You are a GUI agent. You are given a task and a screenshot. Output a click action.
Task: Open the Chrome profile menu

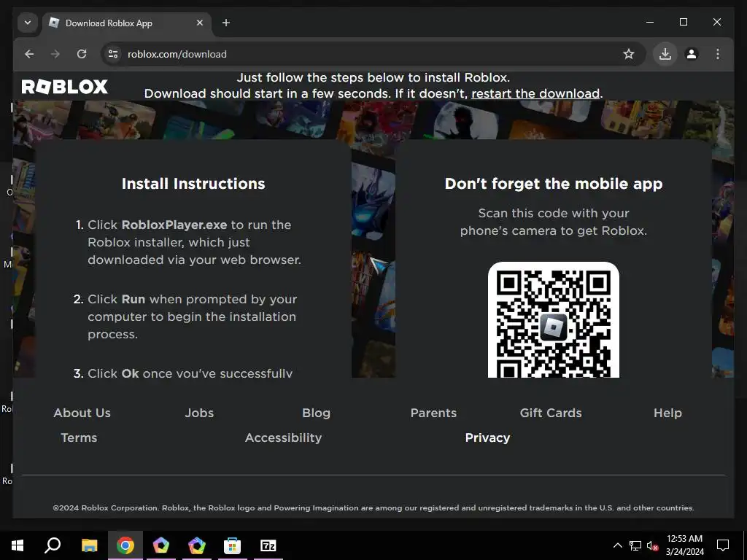[692, 54]
